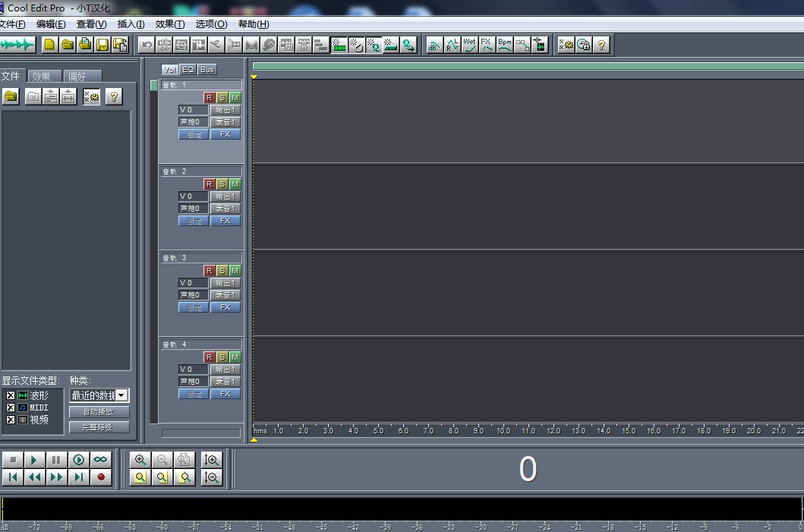This screenshot has width=804, height=532.
Task: Click the 完整路径 button
Action: (99, 427)
